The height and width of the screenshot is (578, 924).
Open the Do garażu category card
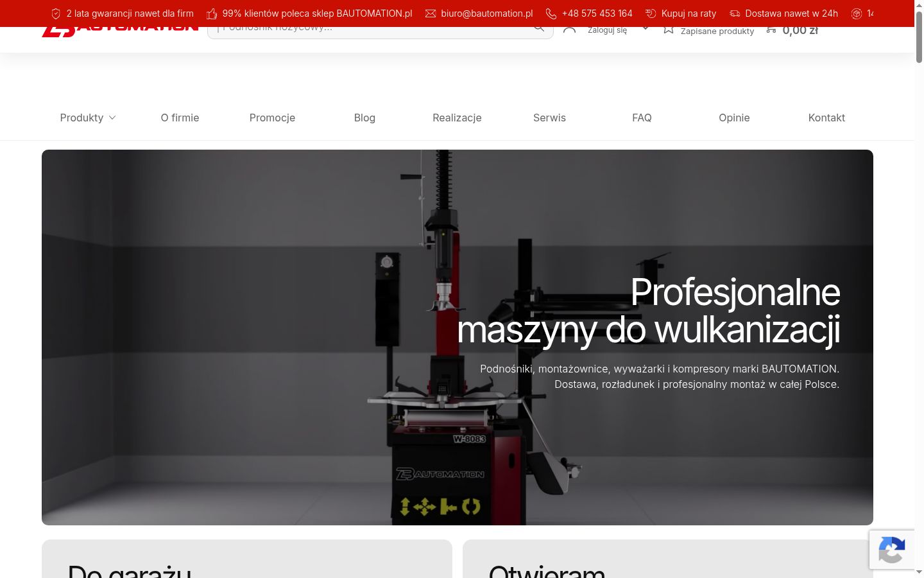tap(247, 559)
